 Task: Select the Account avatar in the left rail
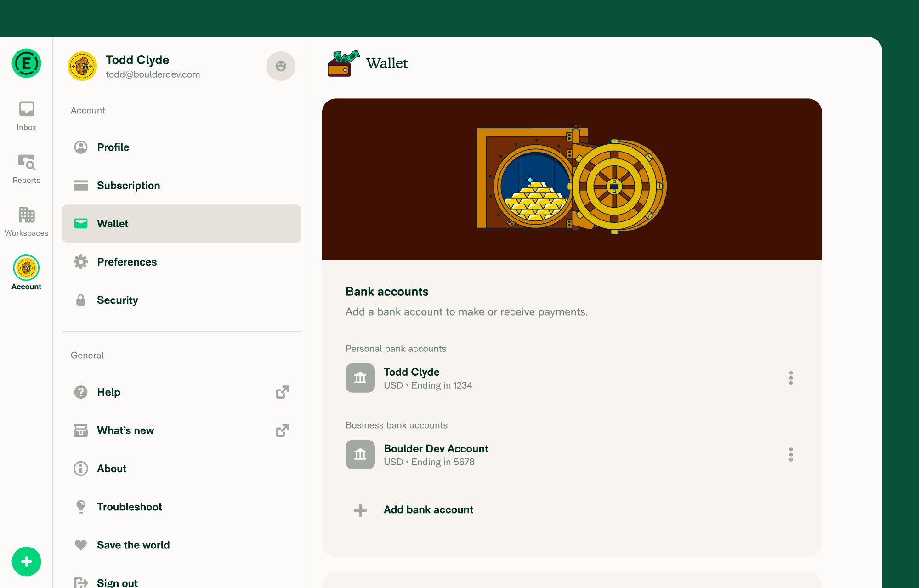26,267
